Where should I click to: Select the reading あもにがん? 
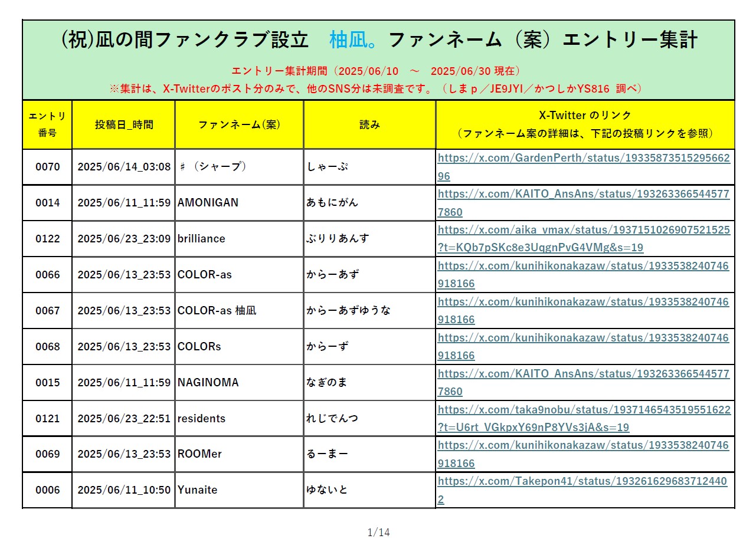332,203
